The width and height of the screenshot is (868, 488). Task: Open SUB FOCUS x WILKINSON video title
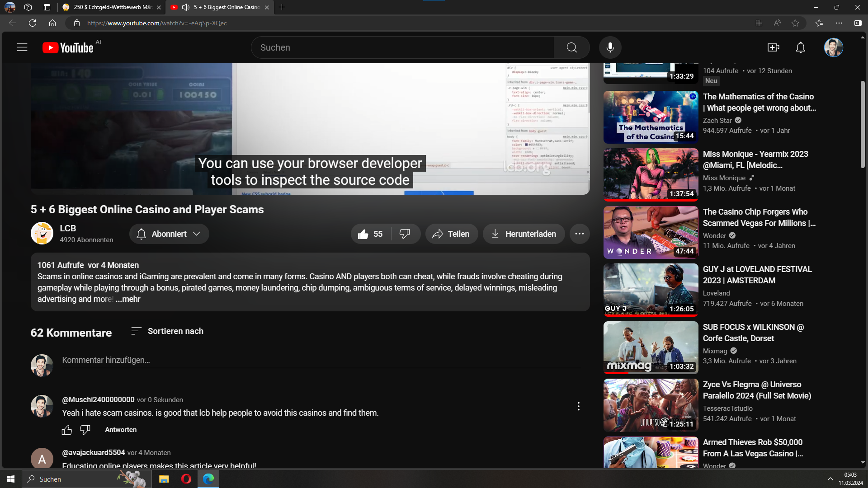[x=753, y=333]
